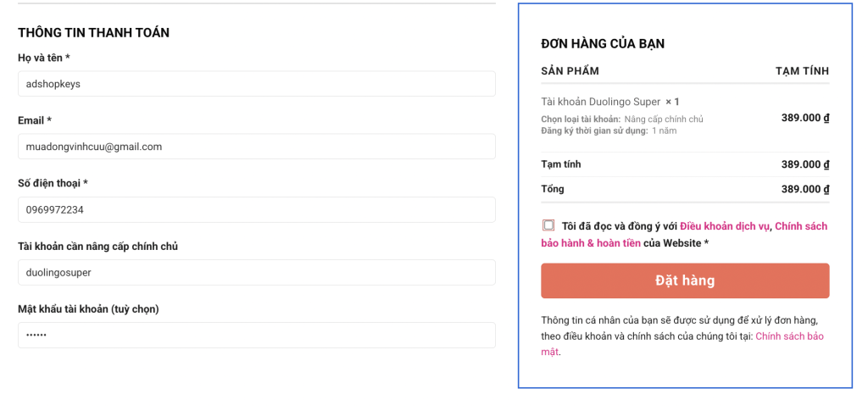Click the ĐƠN HÀNG CỦA BẠN heading
Image resolution: width=868 pixels, height=411 pixels.
point(602,44)
